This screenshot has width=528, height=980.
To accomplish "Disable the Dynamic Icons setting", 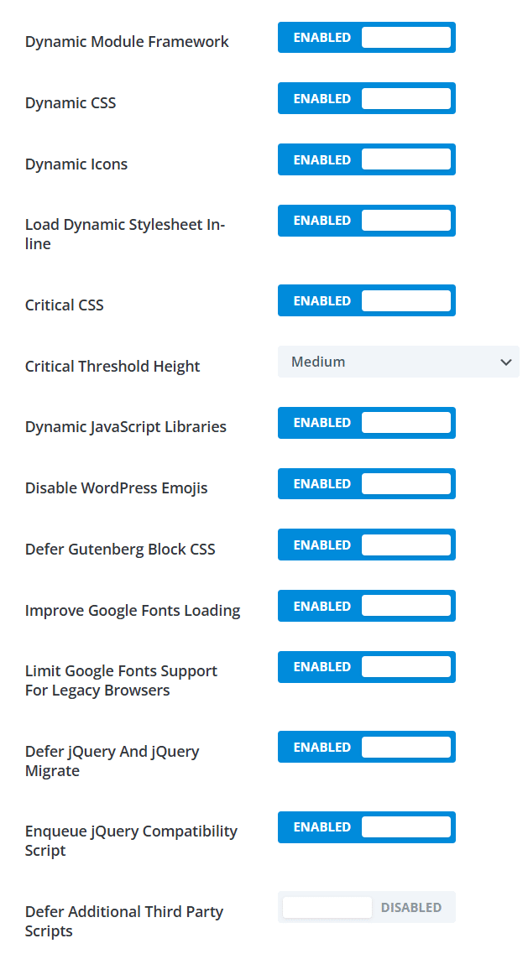I will click(367, 159).
